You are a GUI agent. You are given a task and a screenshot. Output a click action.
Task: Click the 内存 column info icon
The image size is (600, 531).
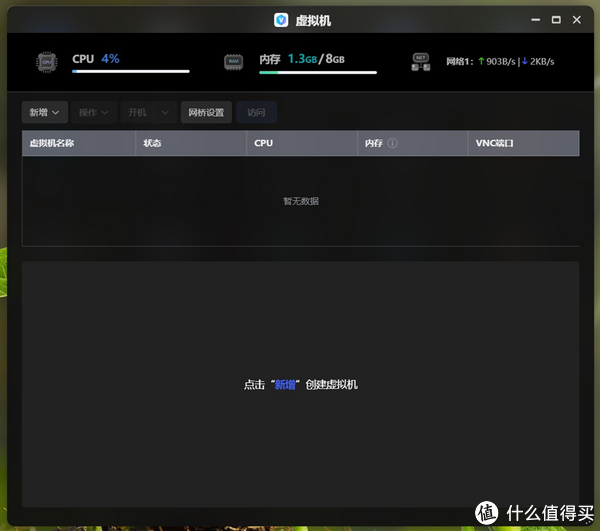tap(393, 143)
